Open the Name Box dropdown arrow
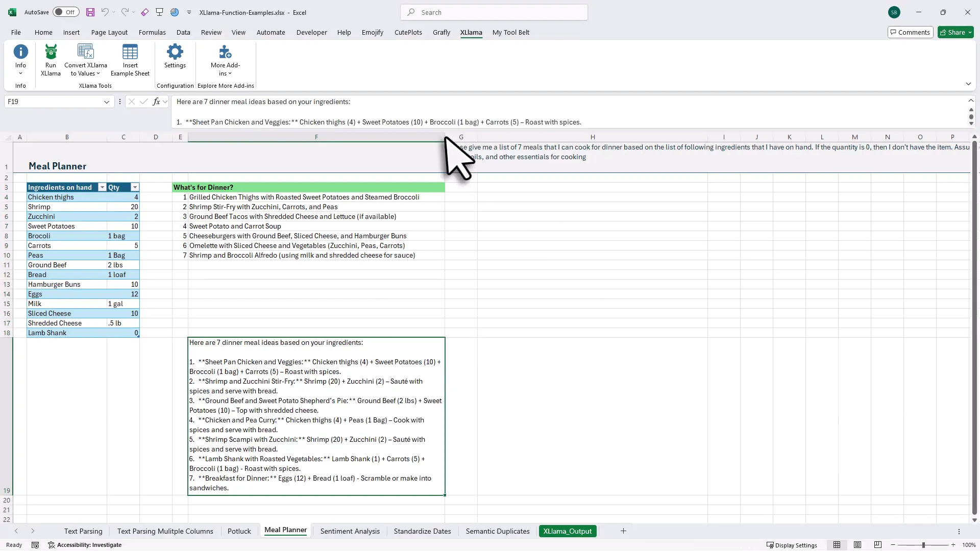The height and width of the screenshot is (551, 980). [107, 102]
